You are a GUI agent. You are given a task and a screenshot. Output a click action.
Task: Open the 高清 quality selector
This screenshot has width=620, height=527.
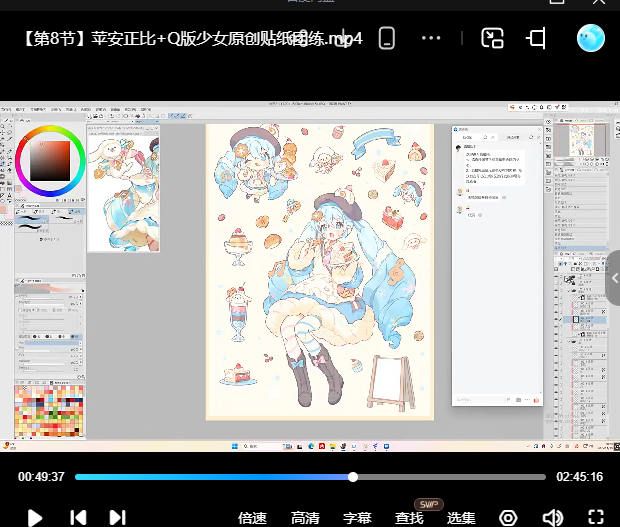tap(305, 518)
